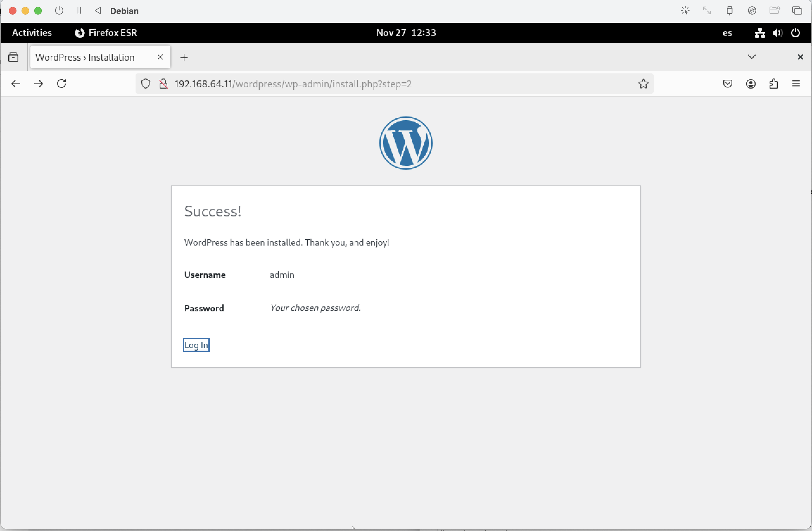
Task: Bookmark this page with star icon
Action: click(644, 84)
